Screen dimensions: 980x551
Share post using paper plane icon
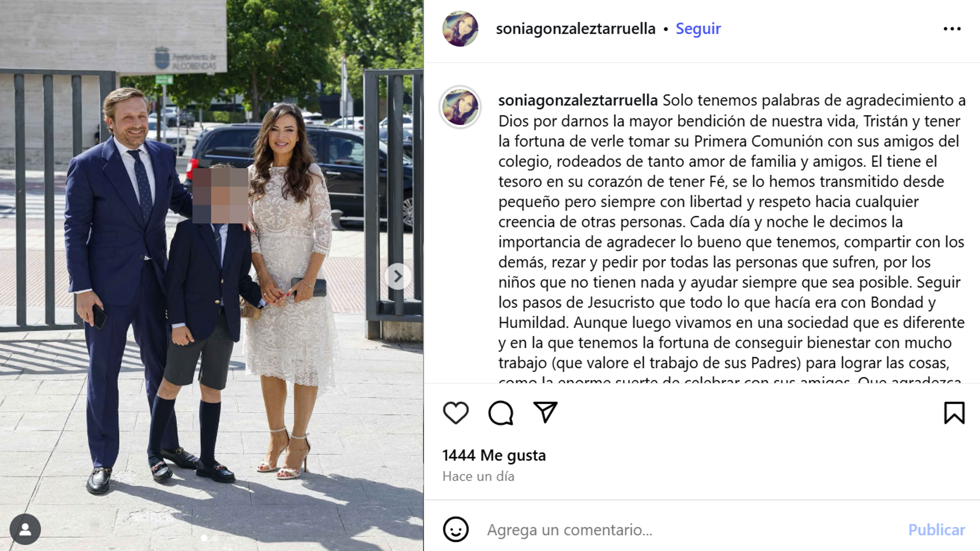point(545,412)
